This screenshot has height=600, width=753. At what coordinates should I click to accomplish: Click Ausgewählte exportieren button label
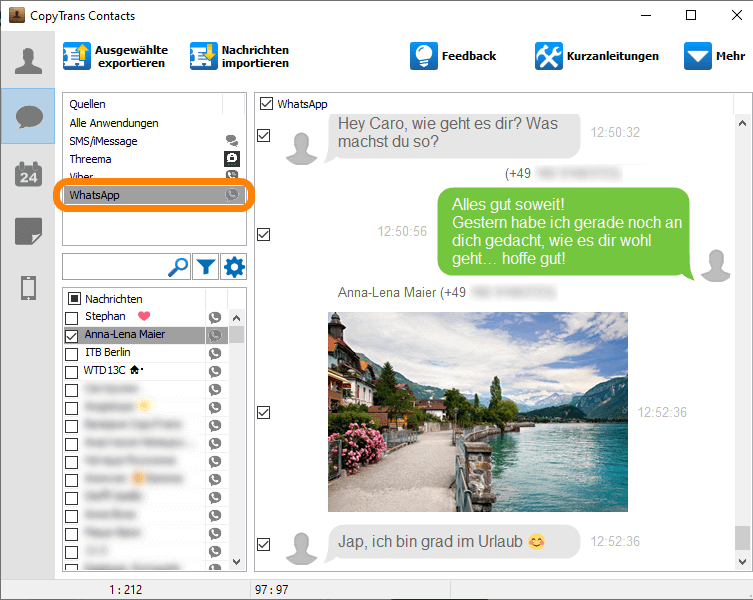click(x=131, y=56)
